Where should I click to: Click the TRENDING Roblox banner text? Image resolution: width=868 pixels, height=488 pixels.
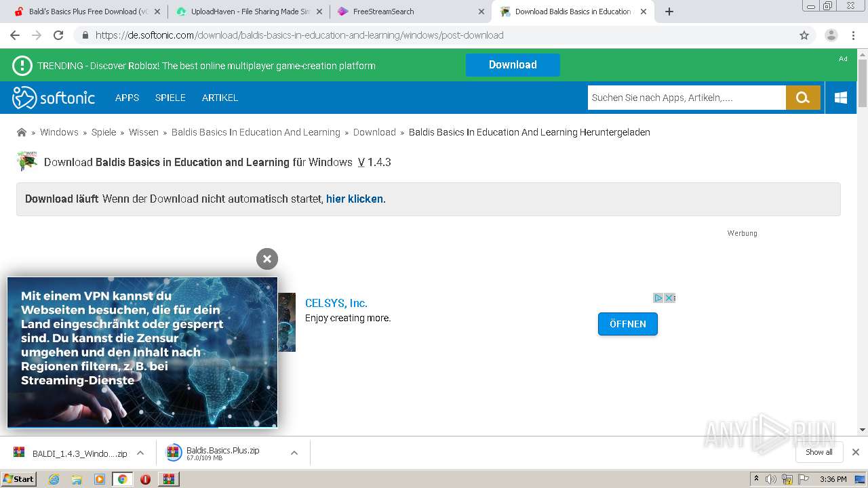pos(206,66)
